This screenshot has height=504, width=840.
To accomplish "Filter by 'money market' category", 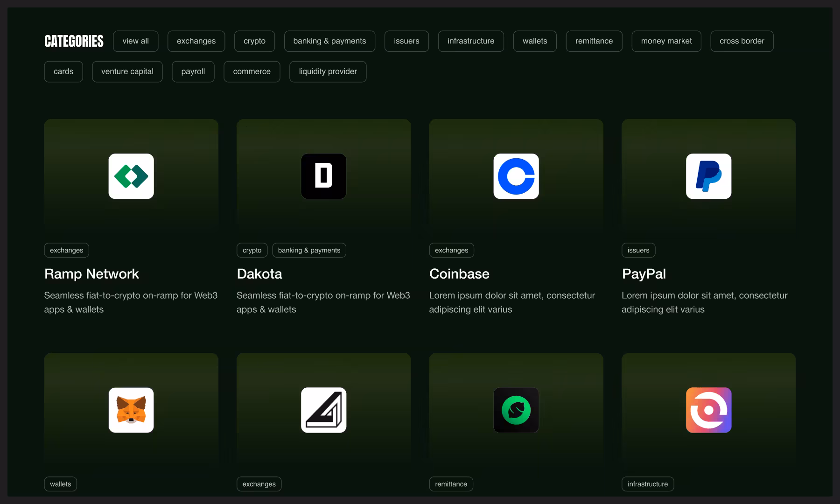I will pyautogui.click(x=666, y=41).
